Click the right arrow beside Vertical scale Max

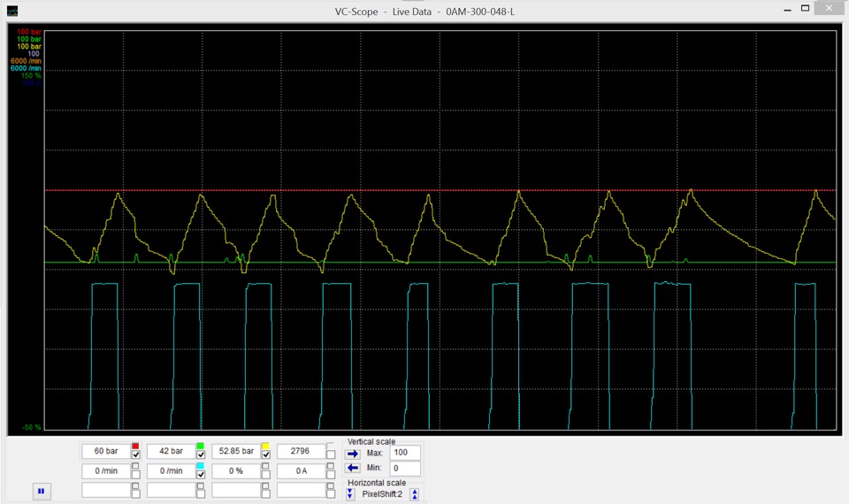click(353, 454)
